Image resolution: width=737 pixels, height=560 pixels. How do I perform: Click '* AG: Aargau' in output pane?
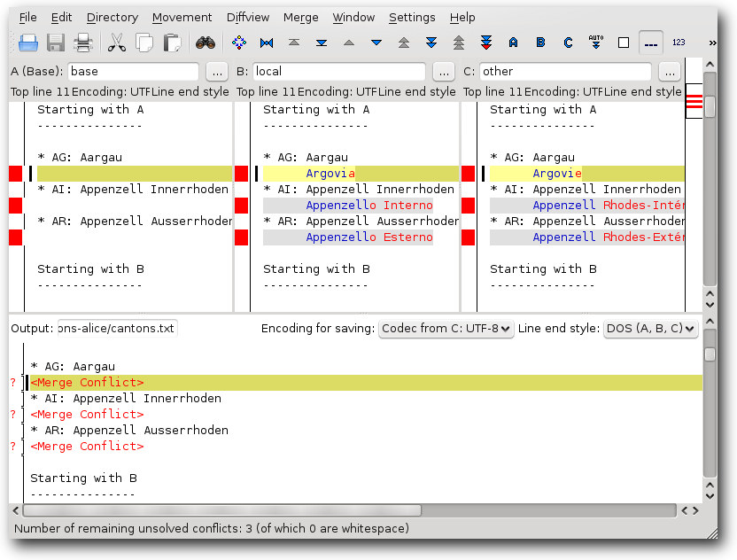[73, 366]
